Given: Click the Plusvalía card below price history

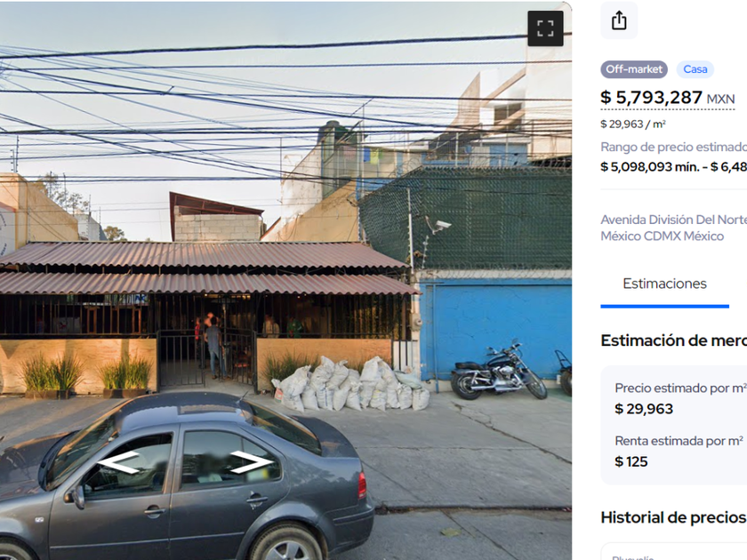Looking at the screenshot, I should 674,551.
